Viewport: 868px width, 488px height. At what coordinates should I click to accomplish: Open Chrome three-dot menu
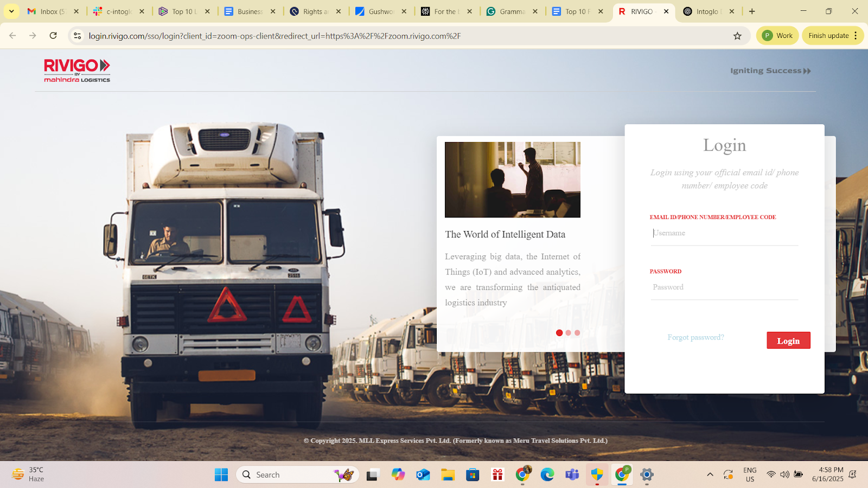click(x=856, y=36)
